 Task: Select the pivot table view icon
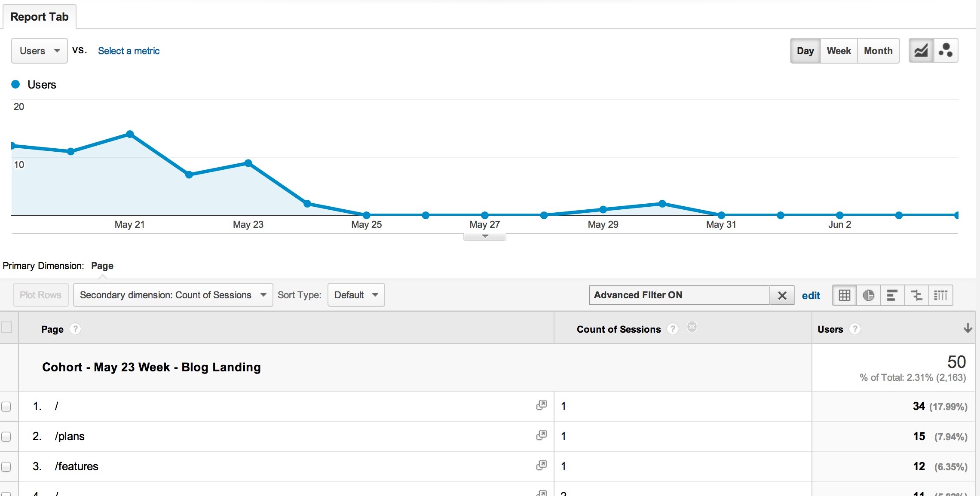pos(940,295)
